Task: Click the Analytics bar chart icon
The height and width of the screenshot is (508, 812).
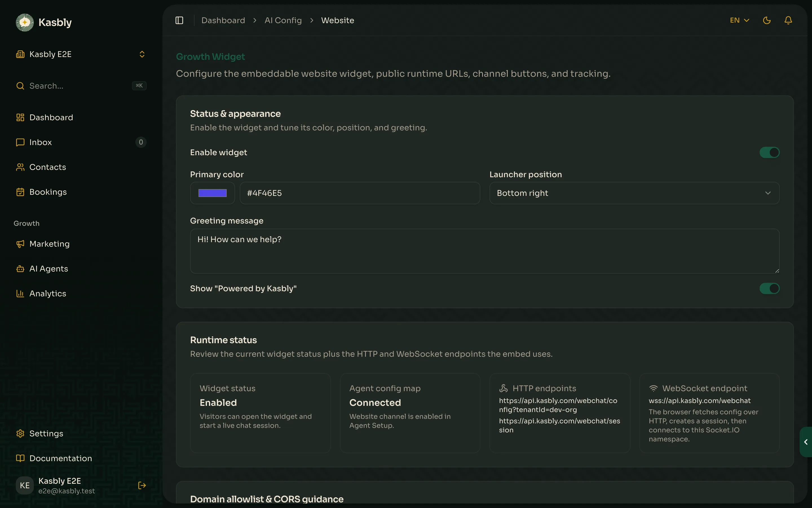Action: click(x=20, y=294)
